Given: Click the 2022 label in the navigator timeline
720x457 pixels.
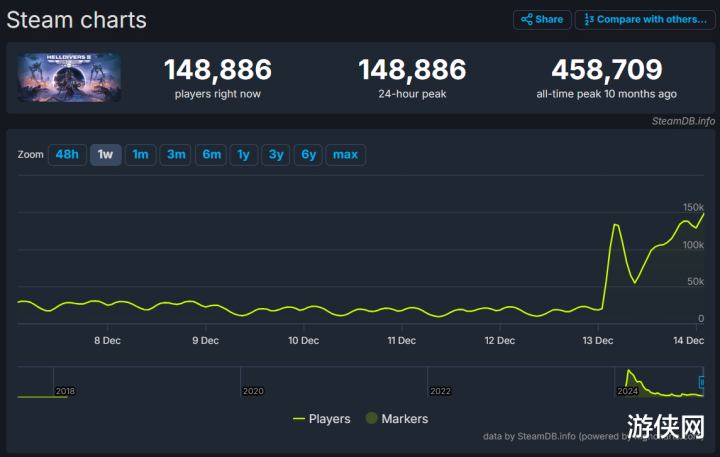Looking at the screenshot, I should (x=440, y=391).
